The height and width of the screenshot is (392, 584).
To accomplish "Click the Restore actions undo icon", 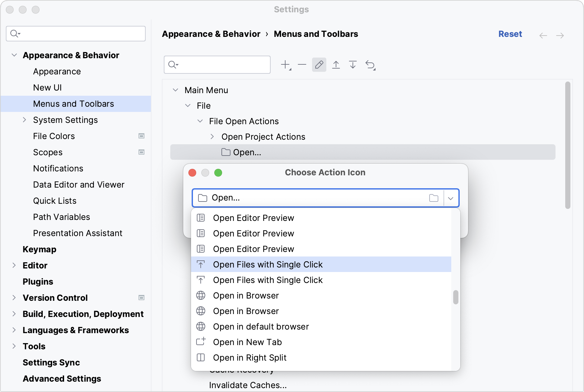I will [x=370, y=65].
